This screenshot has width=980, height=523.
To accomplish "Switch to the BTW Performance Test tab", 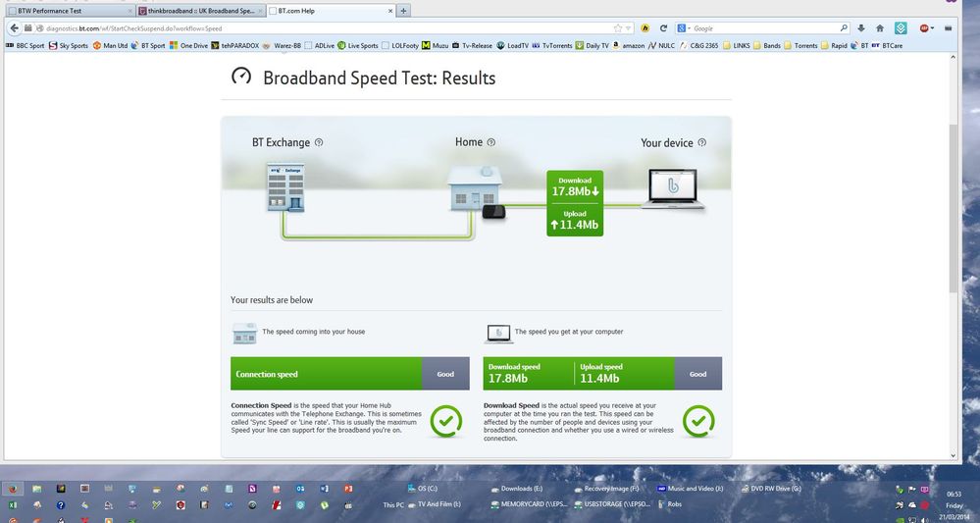I will pyautogui.click(x=69, y=11).
